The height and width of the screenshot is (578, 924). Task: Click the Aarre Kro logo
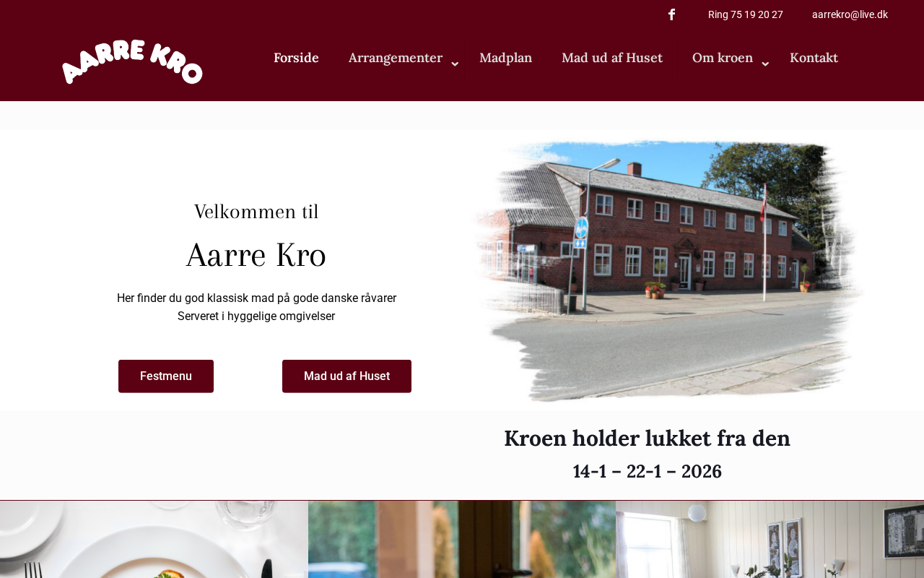(x=133, y=62)
